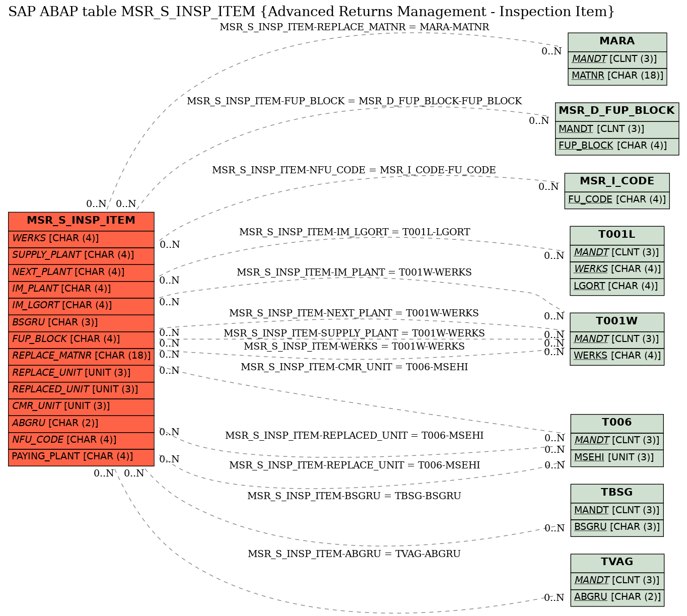Click the FUP_BLOCK [CHAR (4)] field in MSR_D_FUP_BLOCK

pos(616,146)
